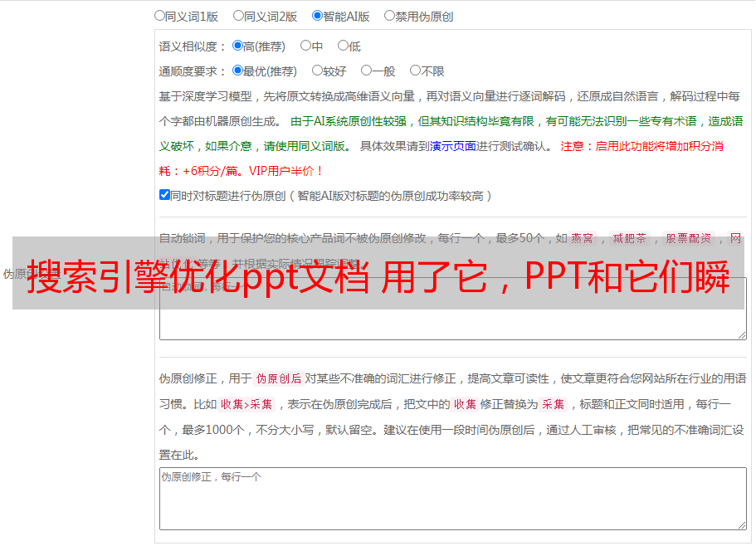Set 语义相似度 to 高(推荐)
This screenshot has height=546, width=756.
pos(237,46)
